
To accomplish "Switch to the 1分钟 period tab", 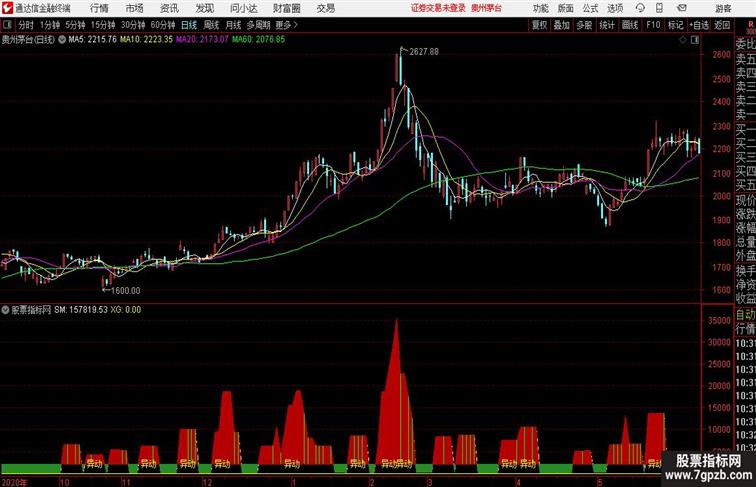I will tap(50, 25).
